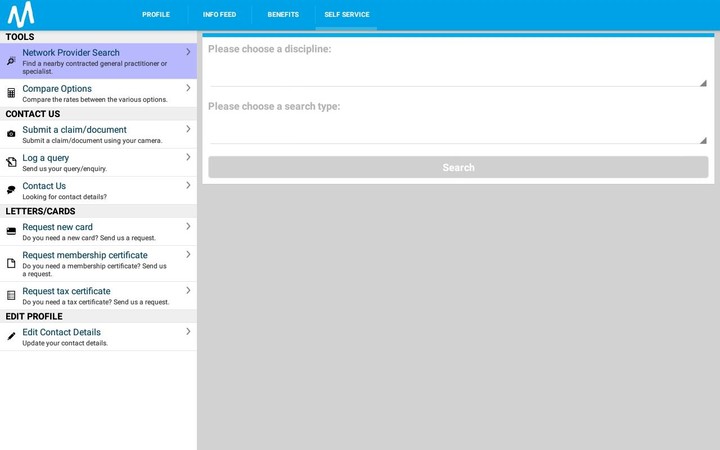Select Request new card
The width and height of the screenshot is (720, 450).
98,231
